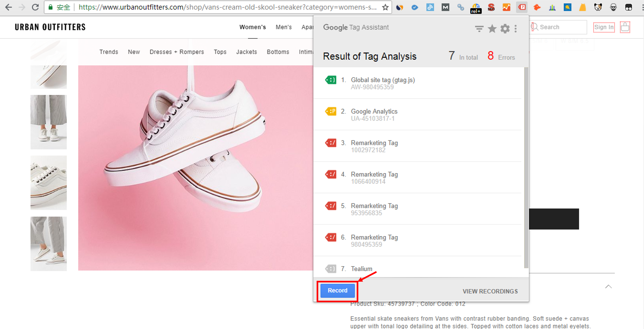Reload the page with the refresh button
Image resolution: width=644 pixels, height=329 pixels.
click(x=35, y=7)
